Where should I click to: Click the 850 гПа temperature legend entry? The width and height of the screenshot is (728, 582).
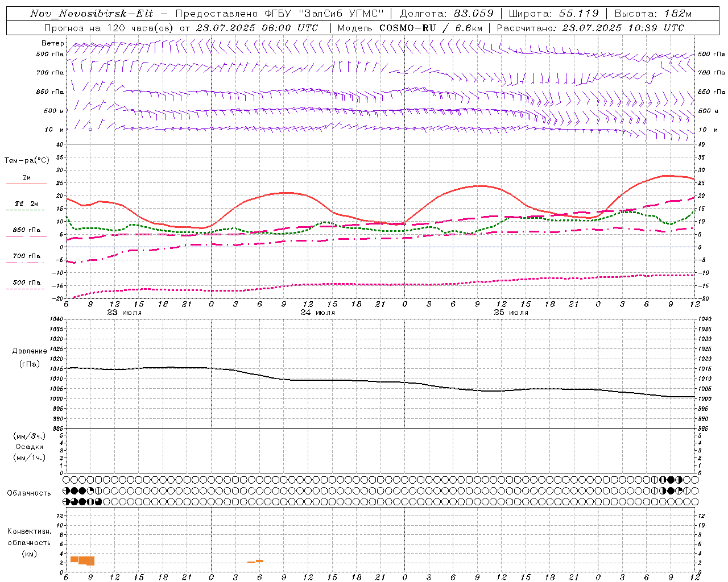(26, 230)
